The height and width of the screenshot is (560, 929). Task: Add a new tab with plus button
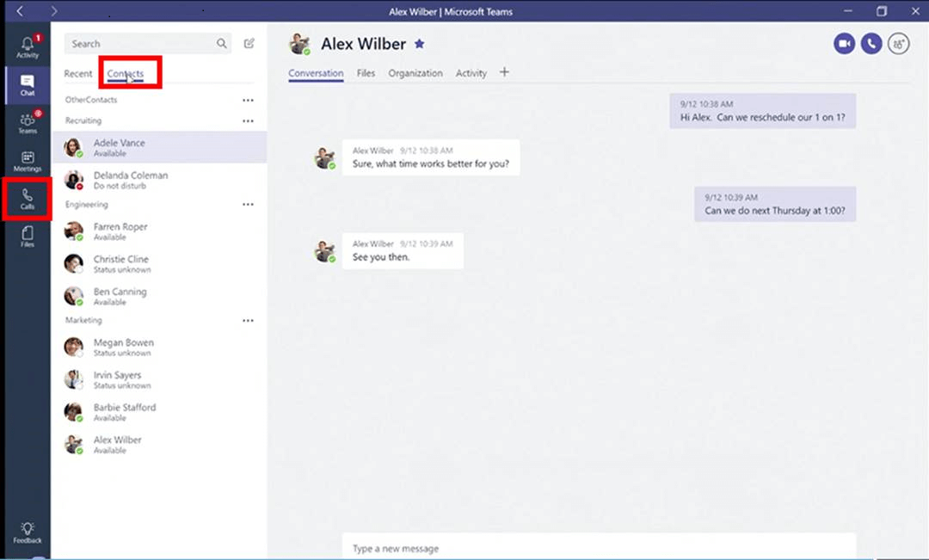pos(504,72)
